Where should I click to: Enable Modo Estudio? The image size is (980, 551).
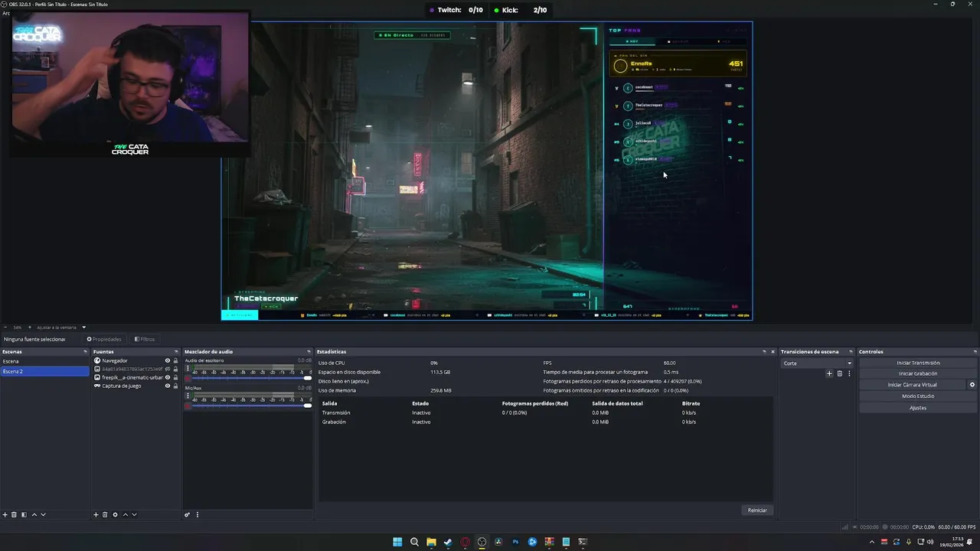click(x=918, y=396)
